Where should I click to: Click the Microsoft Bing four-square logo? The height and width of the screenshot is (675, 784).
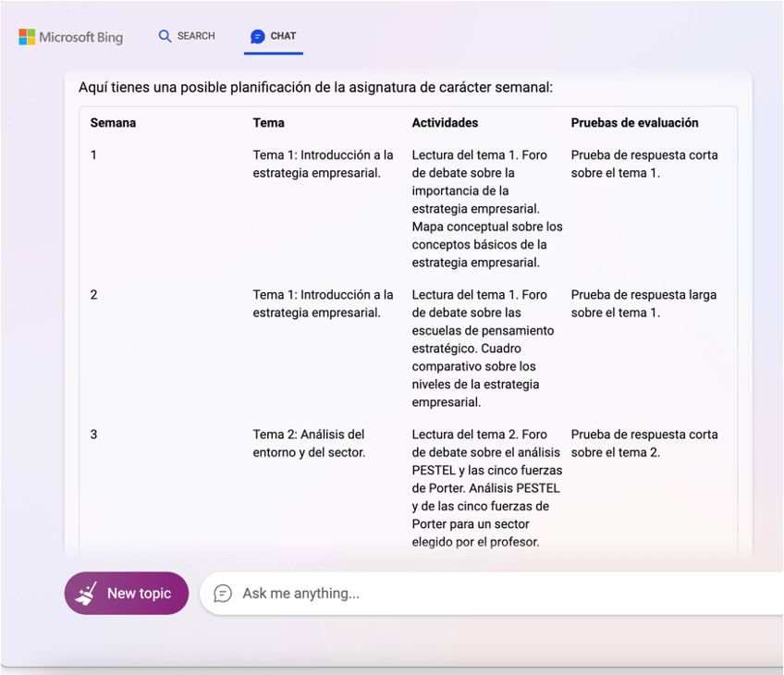tap(27, 37)
